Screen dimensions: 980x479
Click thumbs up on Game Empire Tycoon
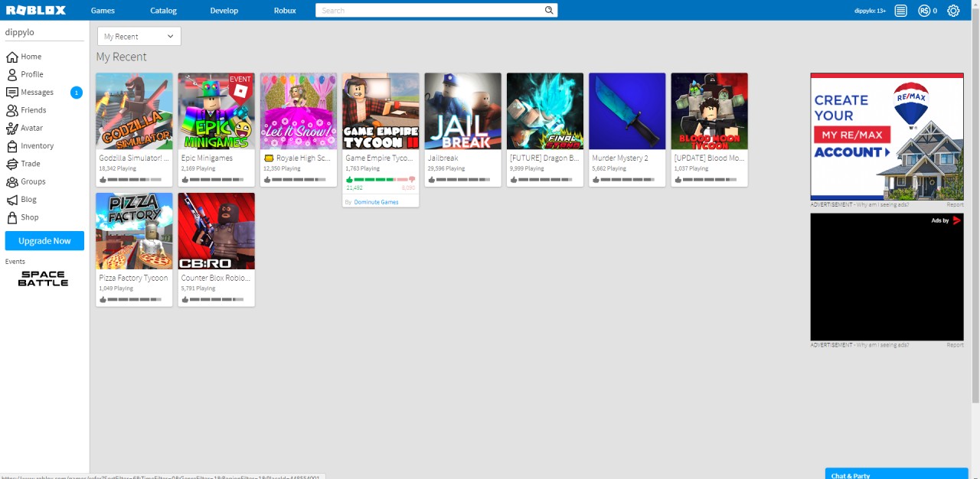[349, 179]
